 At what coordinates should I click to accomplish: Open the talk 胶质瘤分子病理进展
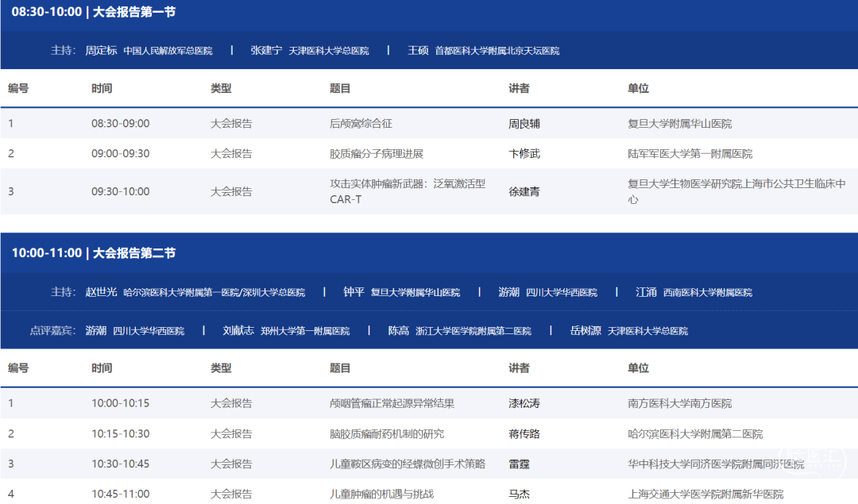click(x=377, y=154)
